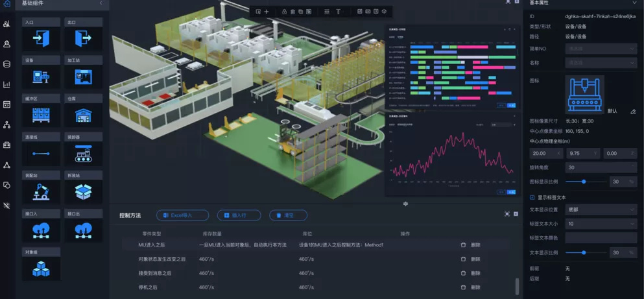The height and width of the screenshot is (299, 644).
Task: Click the Z coordinate field showing 0.00
Action: 620,153
